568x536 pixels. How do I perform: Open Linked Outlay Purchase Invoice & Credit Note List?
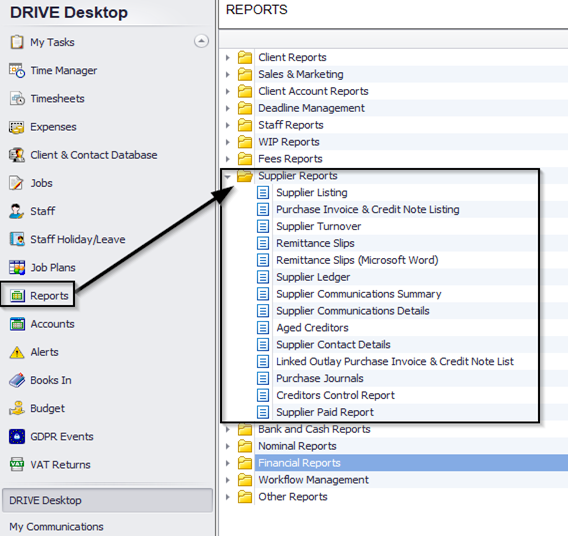(x=395, y=361)
